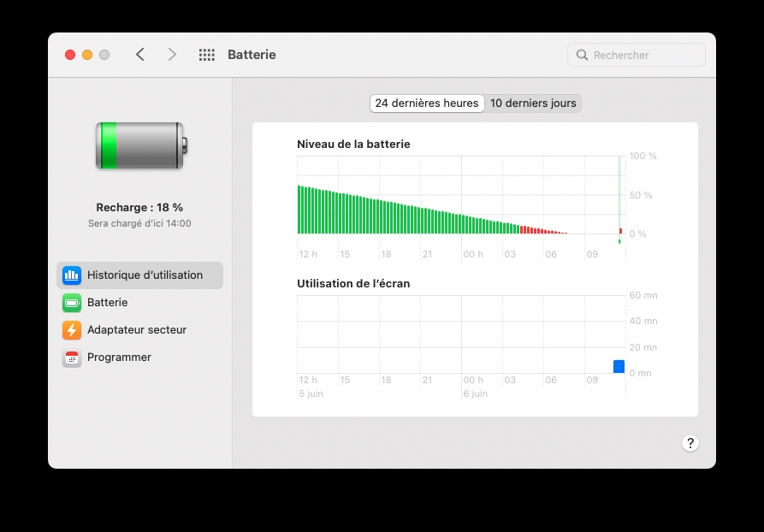Click the large battery charging icon
Screen dimensions: 764x532
click(x=139, y=145)
